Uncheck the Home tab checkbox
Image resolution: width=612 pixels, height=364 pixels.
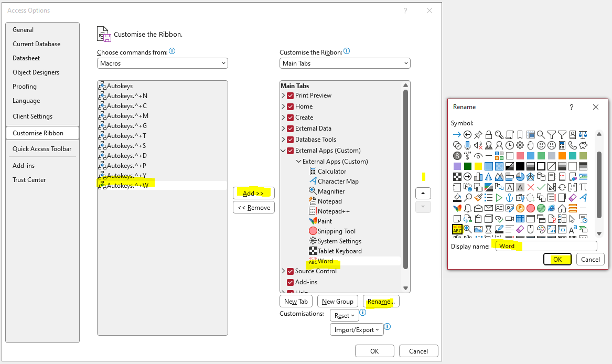290,106
